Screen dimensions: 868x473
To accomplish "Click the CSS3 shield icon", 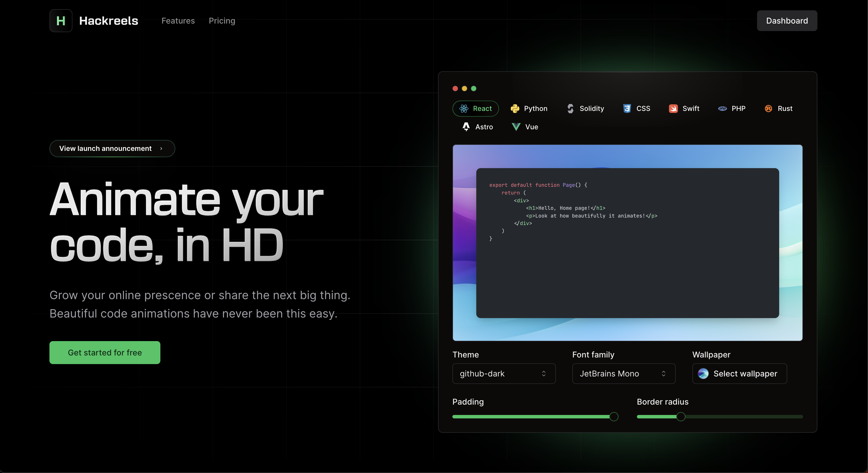I will 627,109.
